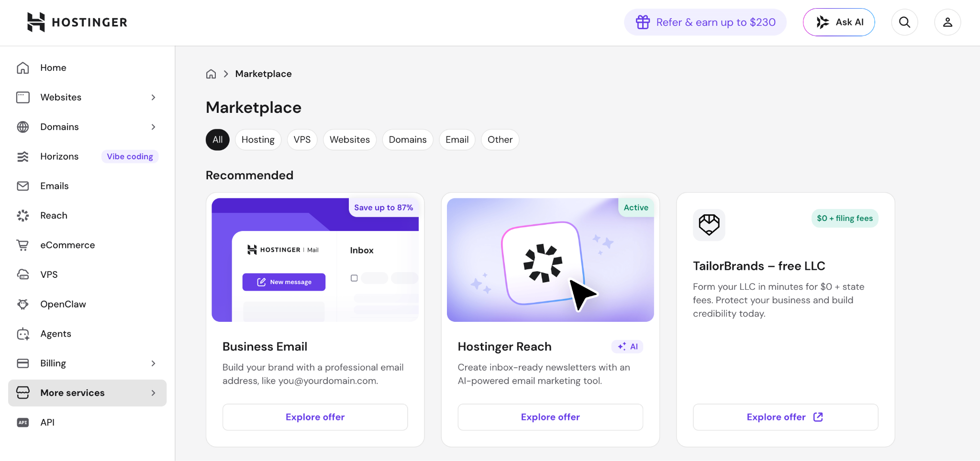
Task: Select the Domains filter tab
Action: coord(408,140)
